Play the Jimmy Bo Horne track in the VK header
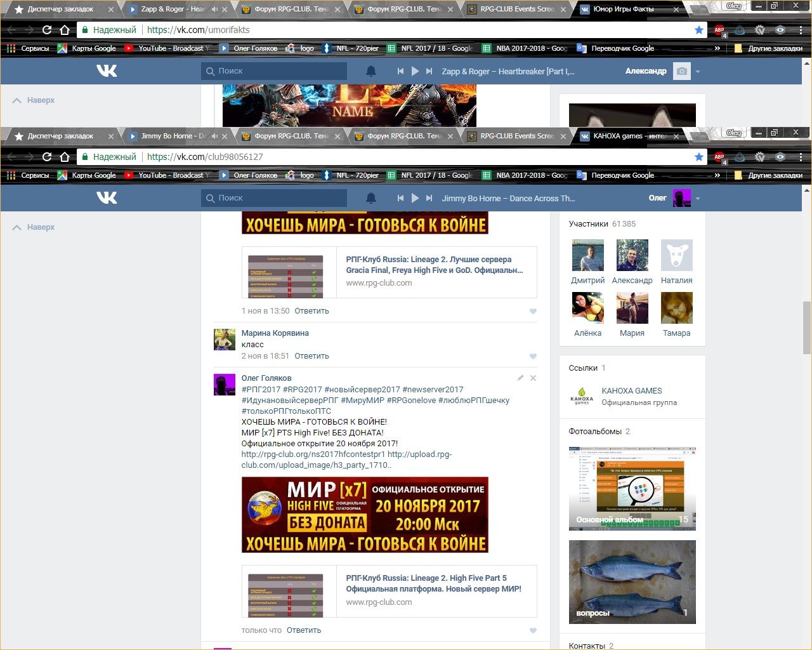This screenshot has width=812, height=650. (x=415, y=198)
